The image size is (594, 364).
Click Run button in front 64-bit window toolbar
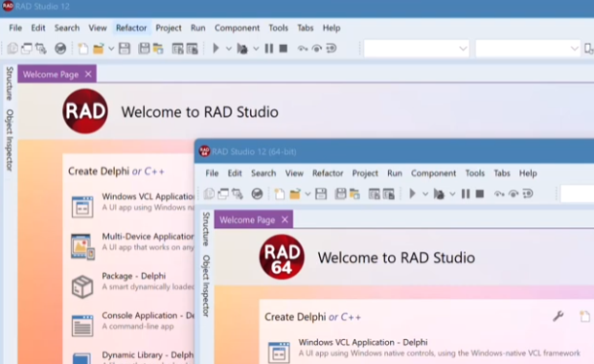click(x=413, y=193)
